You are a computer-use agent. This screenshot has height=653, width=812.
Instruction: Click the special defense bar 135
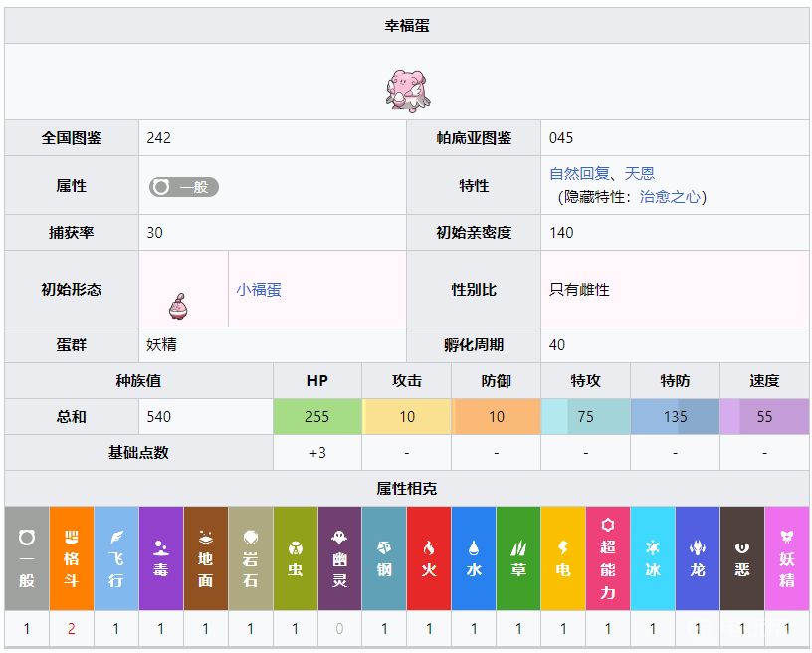point(675,416)
